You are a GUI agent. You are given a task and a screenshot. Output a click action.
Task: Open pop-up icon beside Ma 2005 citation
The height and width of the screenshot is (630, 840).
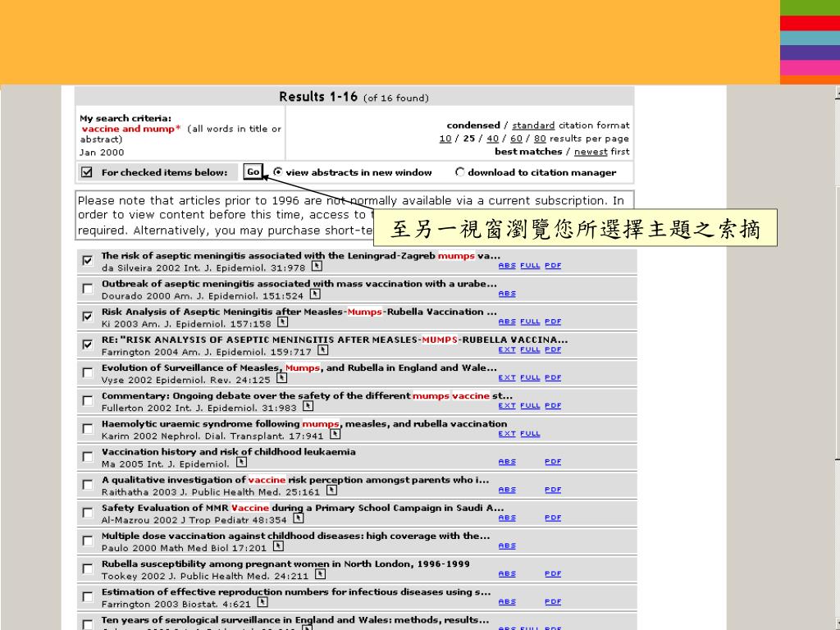coord(242,462)
